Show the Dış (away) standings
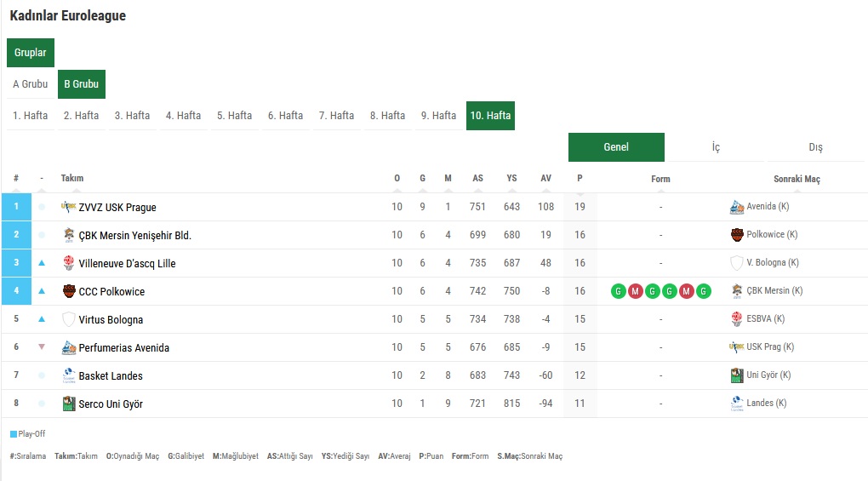This screenshot has width=868, height=481. pyautogui.click(x=815, y=147)
